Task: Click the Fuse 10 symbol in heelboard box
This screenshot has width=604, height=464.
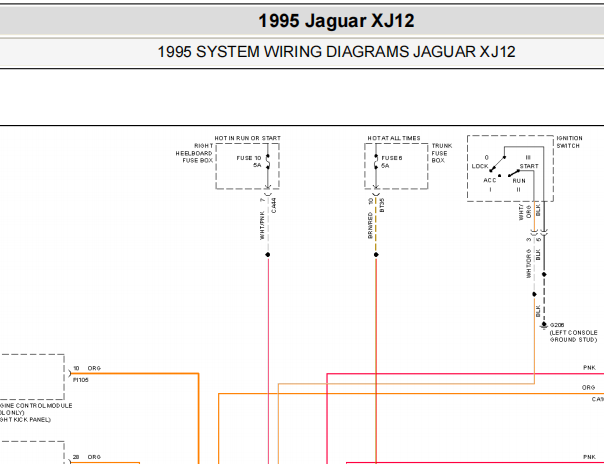Action: point(268,162)
